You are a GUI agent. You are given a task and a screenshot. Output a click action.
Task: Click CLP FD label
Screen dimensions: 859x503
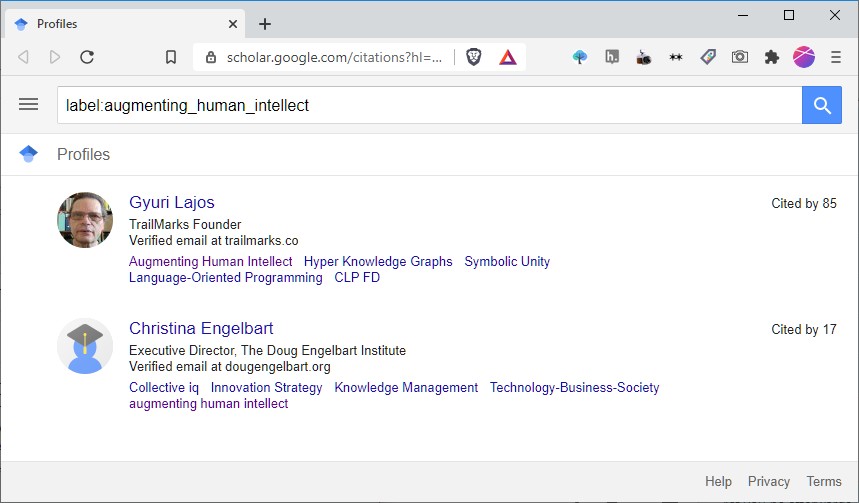[357, 277]
